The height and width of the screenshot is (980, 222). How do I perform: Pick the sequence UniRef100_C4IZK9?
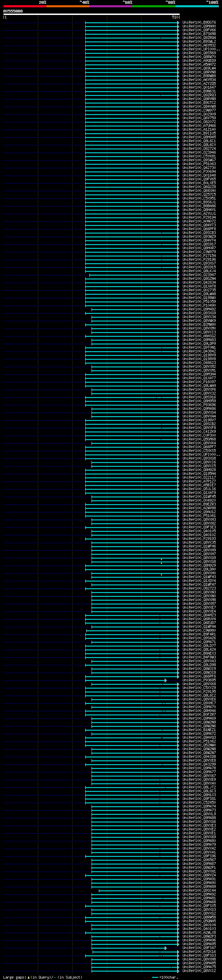pyautogui.click(x=199, y=432)
